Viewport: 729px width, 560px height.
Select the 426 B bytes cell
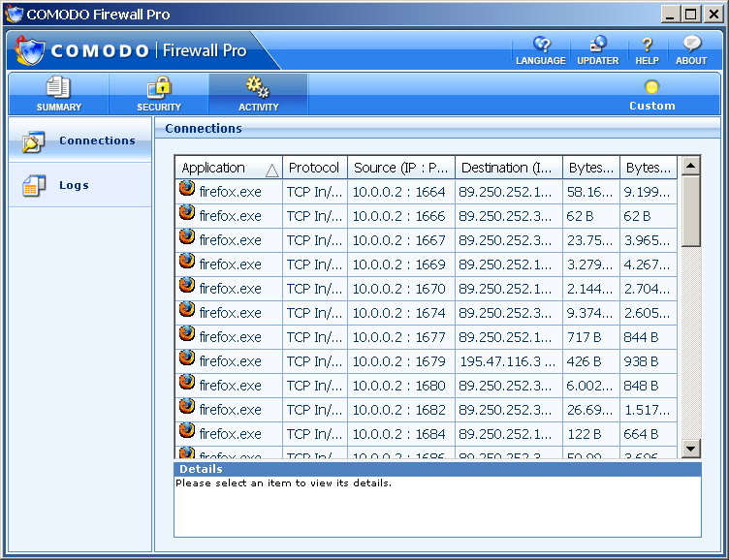pos(591,361)
